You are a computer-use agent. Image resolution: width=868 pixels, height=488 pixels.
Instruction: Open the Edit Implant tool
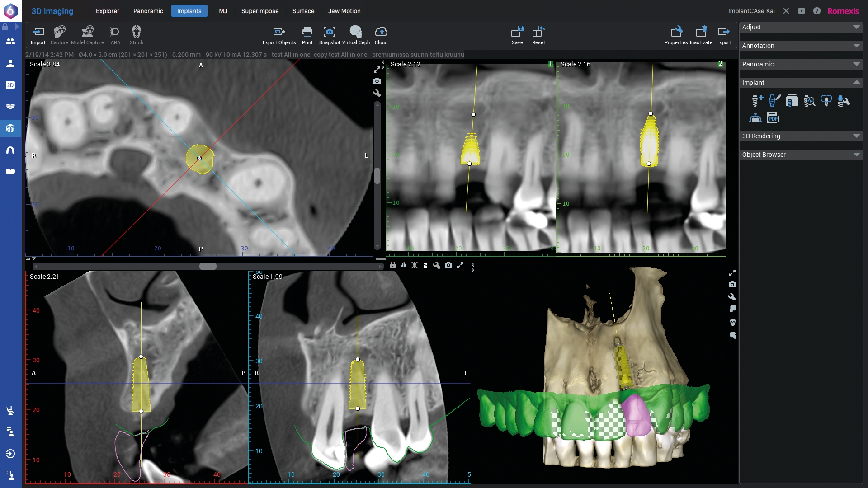(x=774, y=101)
